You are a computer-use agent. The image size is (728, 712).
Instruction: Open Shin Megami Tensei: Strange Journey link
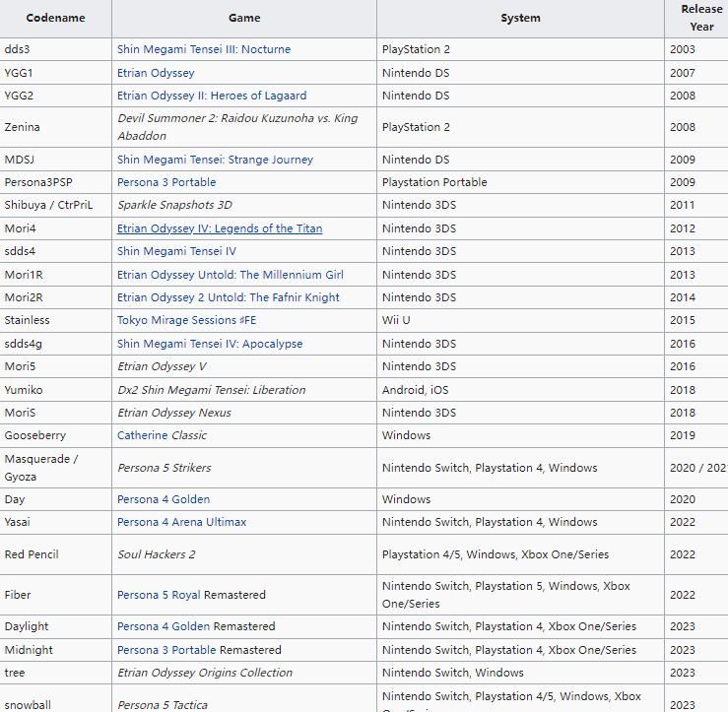[215, 160]
